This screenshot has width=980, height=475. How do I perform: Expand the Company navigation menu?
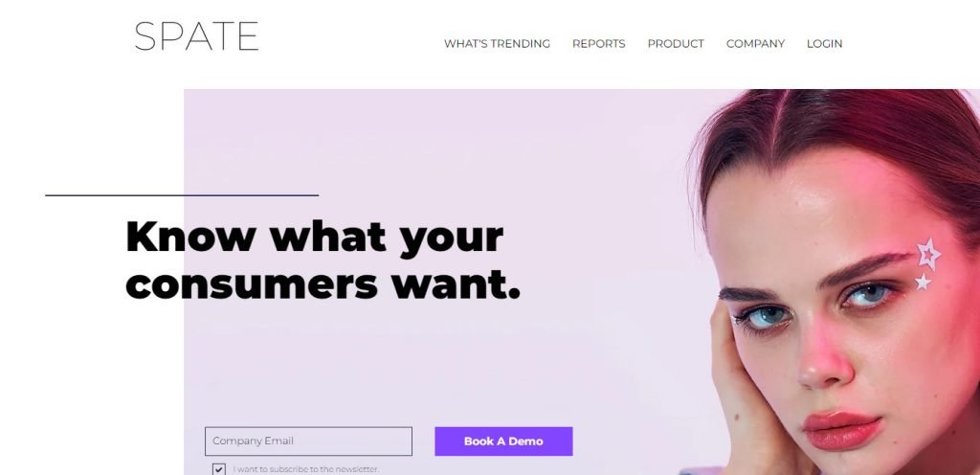755,44
